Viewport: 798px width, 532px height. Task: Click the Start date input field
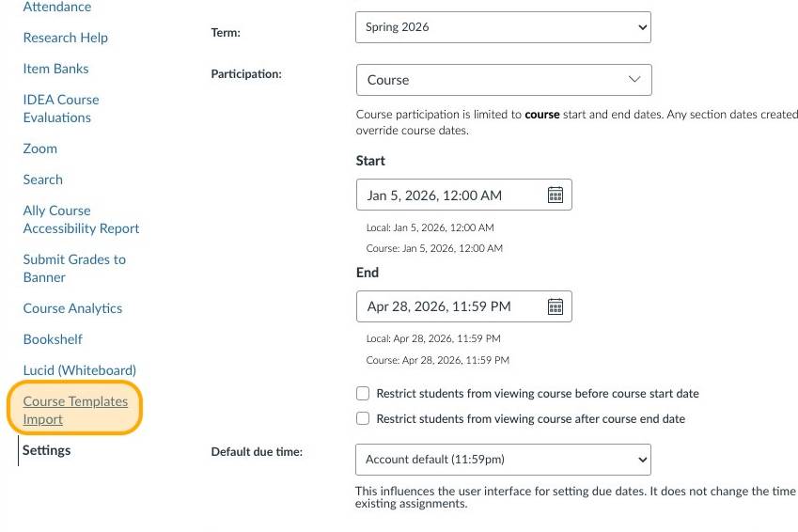[x=464, y=195]
